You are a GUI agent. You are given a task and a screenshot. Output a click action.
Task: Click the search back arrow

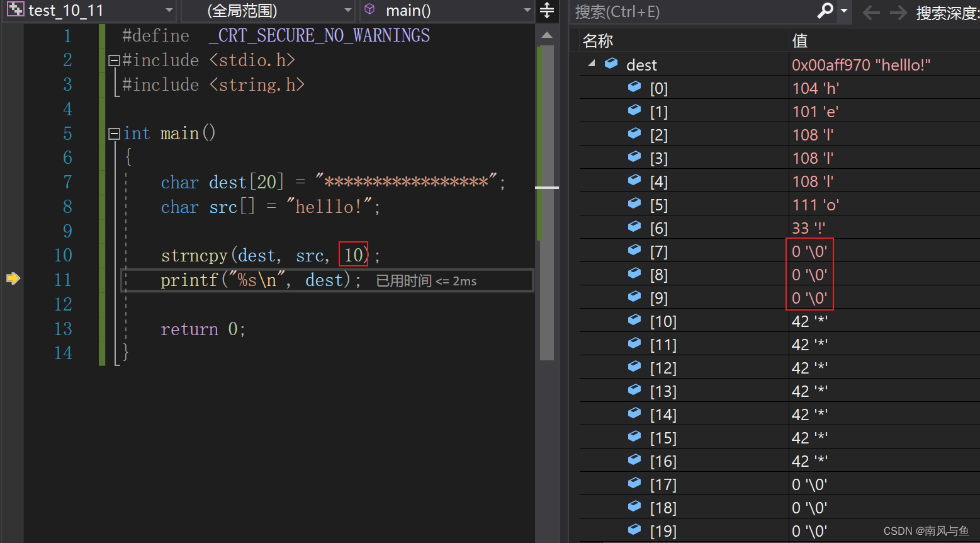(x=870, y=12)
